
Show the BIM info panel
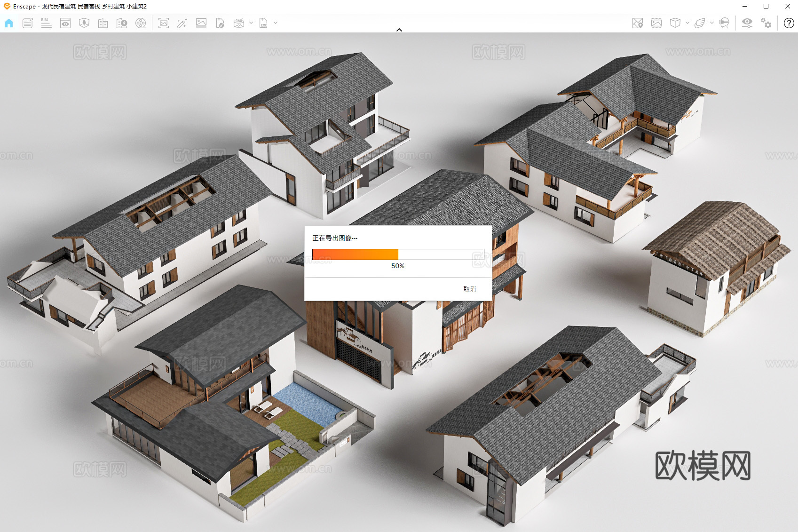[46, 23]
